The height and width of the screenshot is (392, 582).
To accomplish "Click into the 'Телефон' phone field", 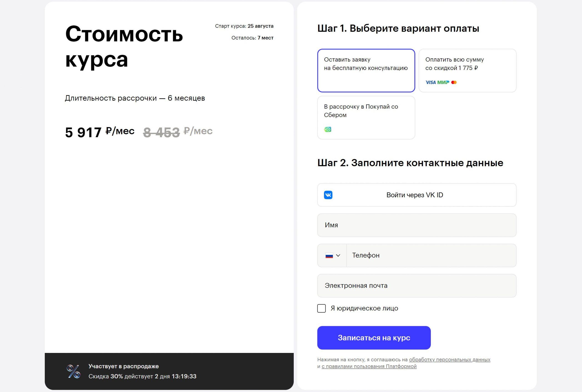I will [x=431, y=256].
